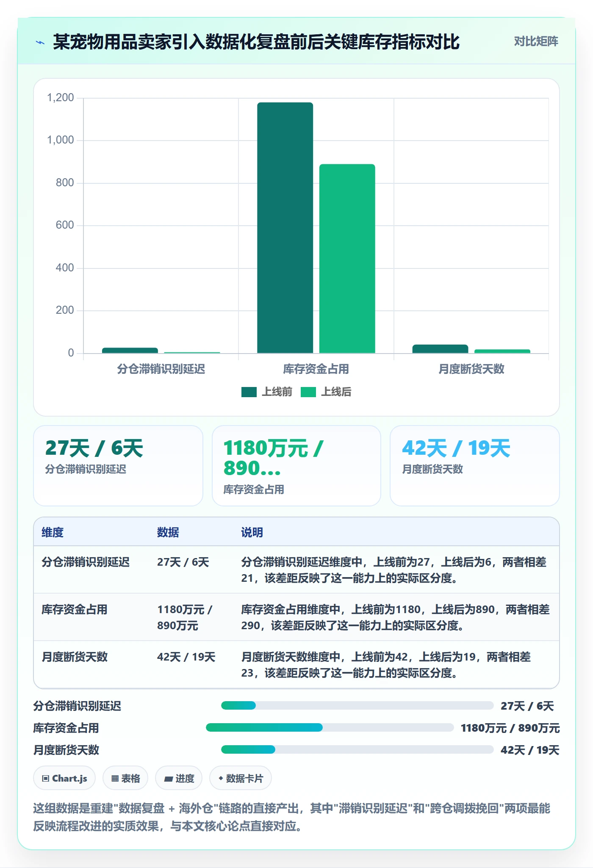Click table cell 分仓滞销识别延迟
Image resolution: width=593 pixels, height=868 pixels.
point(86,562)
